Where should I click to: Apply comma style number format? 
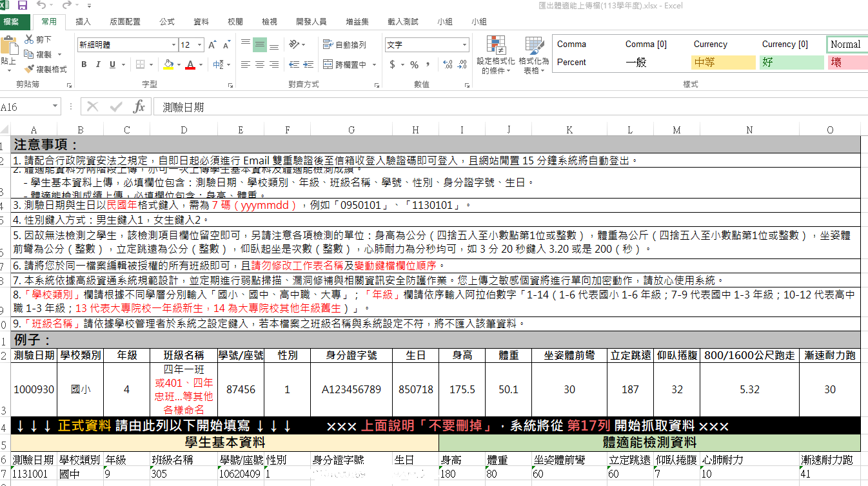(x=428, y=64)
